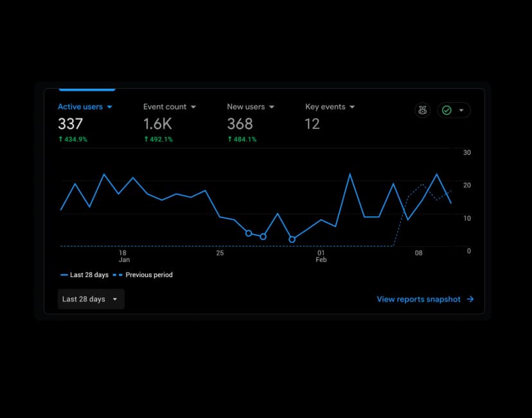Select the Key events 12 tab
Viewport: 532px width, 418px height.
(330, 117)
